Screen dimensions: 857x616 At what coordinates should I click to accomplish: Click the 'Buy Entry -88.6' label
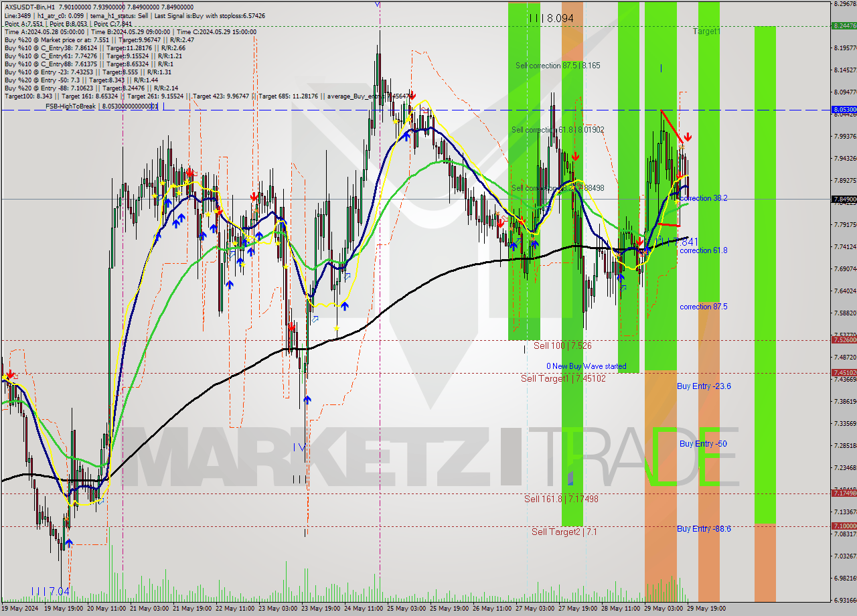[x=704, y=529]
